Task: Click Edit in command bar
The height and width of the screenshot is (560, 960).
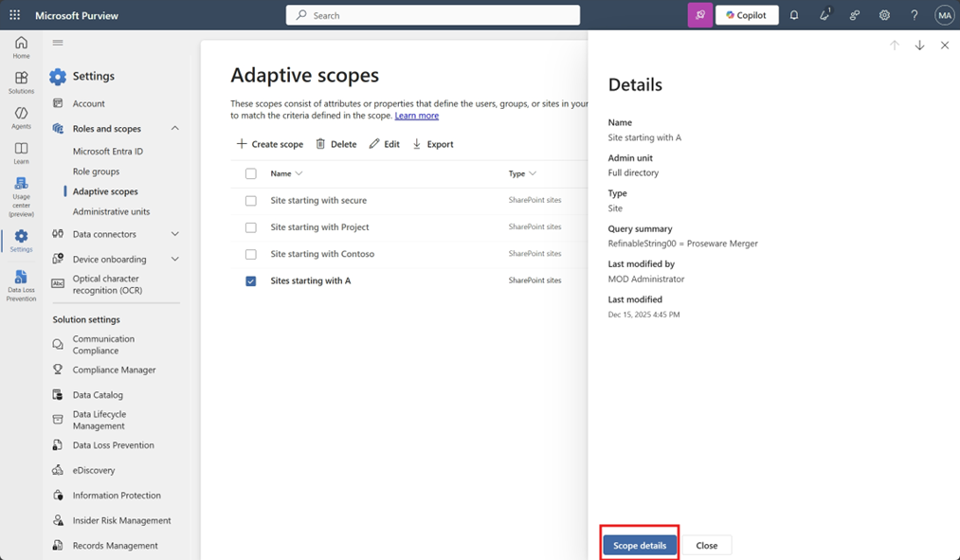Action: click(x=385, y=144)
